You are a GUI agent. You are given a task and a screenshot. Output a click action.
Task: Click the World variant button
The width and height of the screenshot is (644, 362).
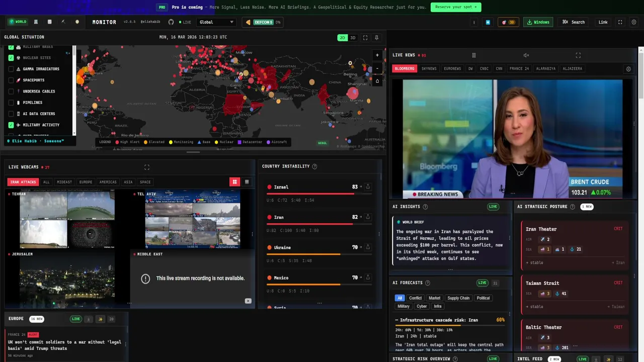[x=18, y=22]
